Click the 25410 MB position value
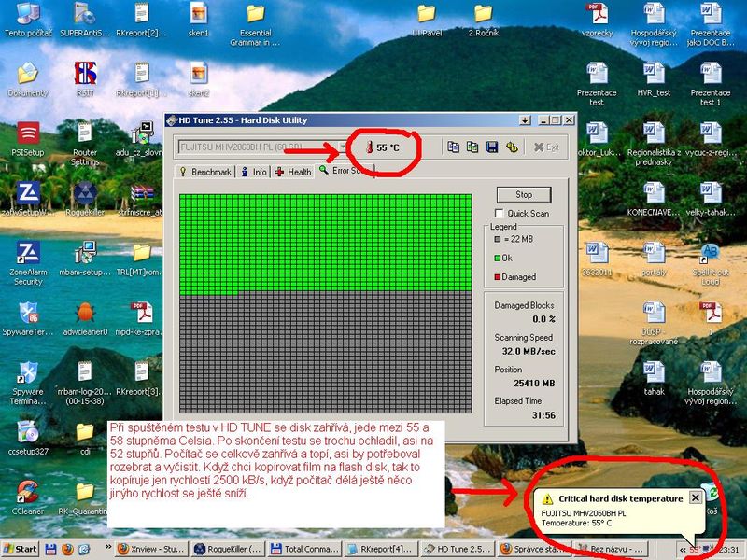The height and width of the screenshot is (560, 747). click(534, 384)
